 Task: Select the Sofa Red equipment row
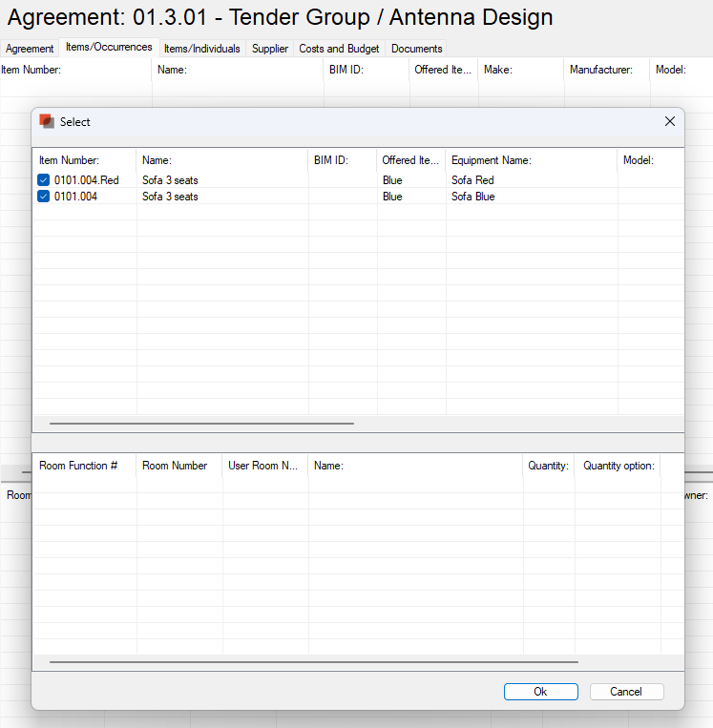472,180
